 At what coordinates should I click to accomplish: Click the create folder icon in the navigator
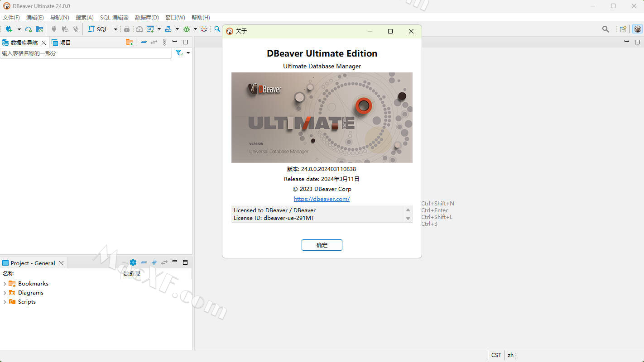pos(130,42)
